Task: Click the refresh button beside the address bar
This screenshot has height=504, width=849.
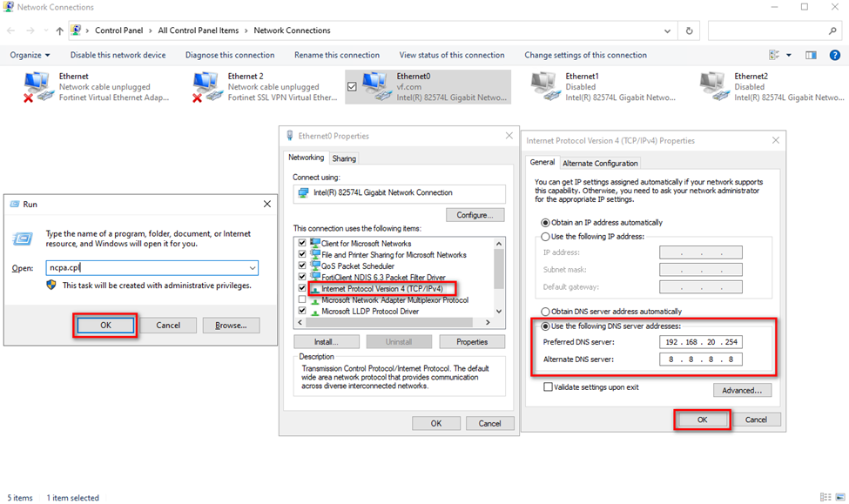Action: [689, 30]
